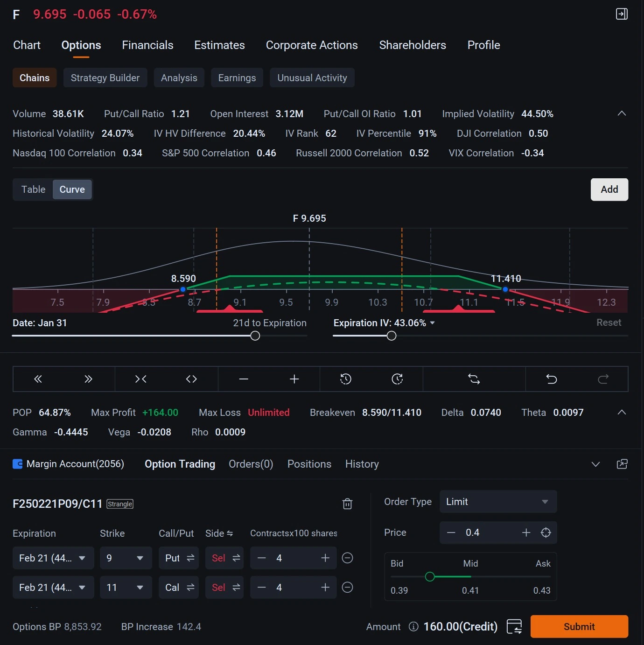Viewport: 644px width, 645px height.
Task: Click the order settings icon beside Submit
Action: [x=514, y=626]
